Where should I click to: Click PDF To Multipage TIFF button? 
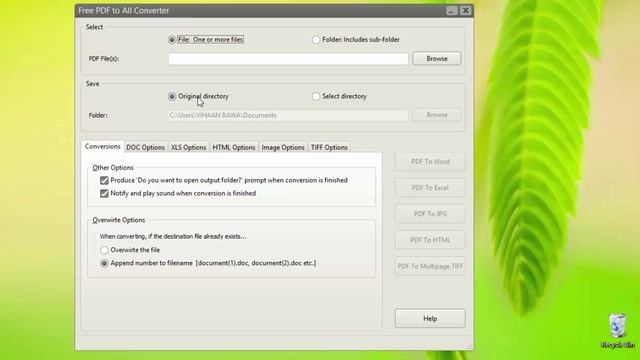coord(430,266)
